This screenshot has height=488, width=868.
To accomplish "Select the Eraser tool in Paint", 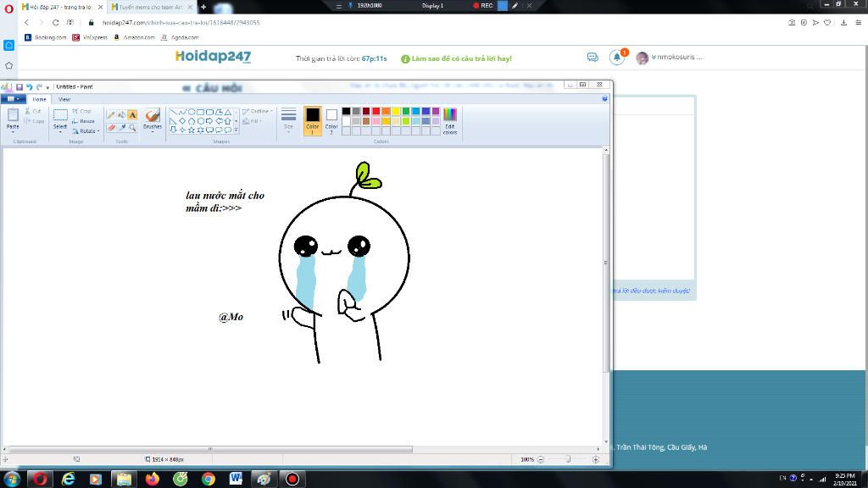I will [x=111, y=127].
